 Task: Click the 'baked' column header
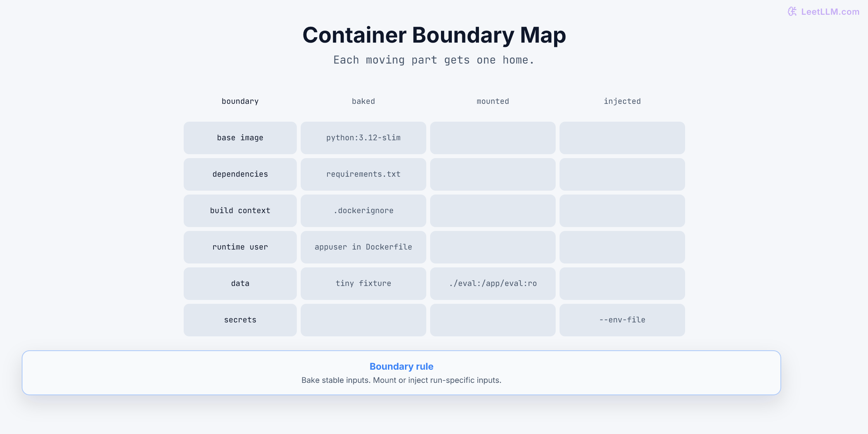363,102
